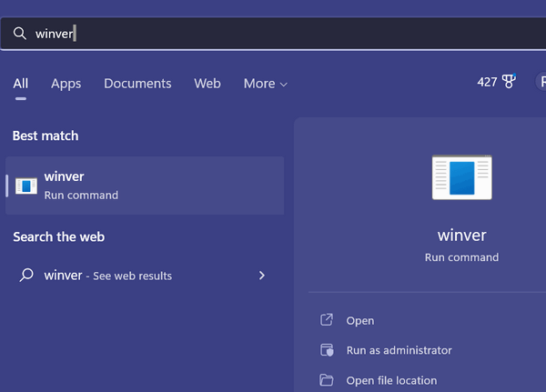Switch to the Apps tab

coord(66,84)
